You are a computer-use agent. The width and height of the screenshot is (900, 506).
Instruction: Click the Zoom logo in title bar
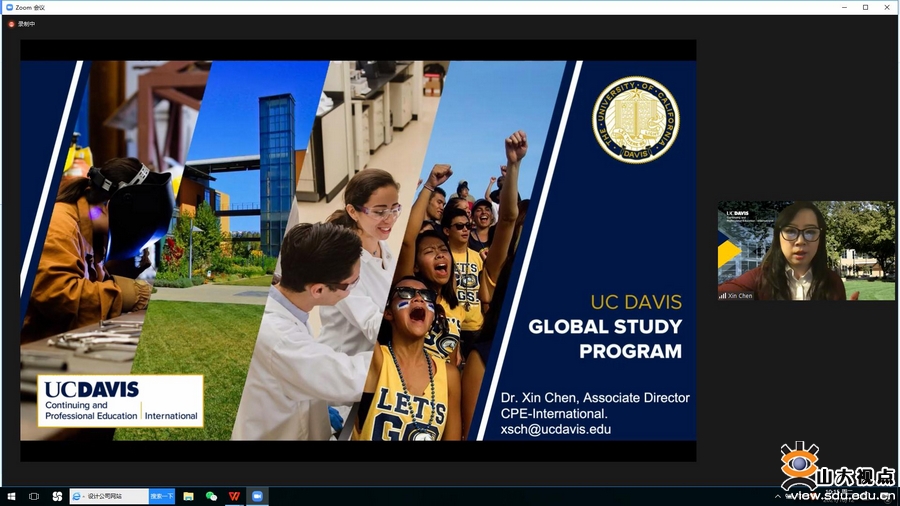click(x=9, y=7)
